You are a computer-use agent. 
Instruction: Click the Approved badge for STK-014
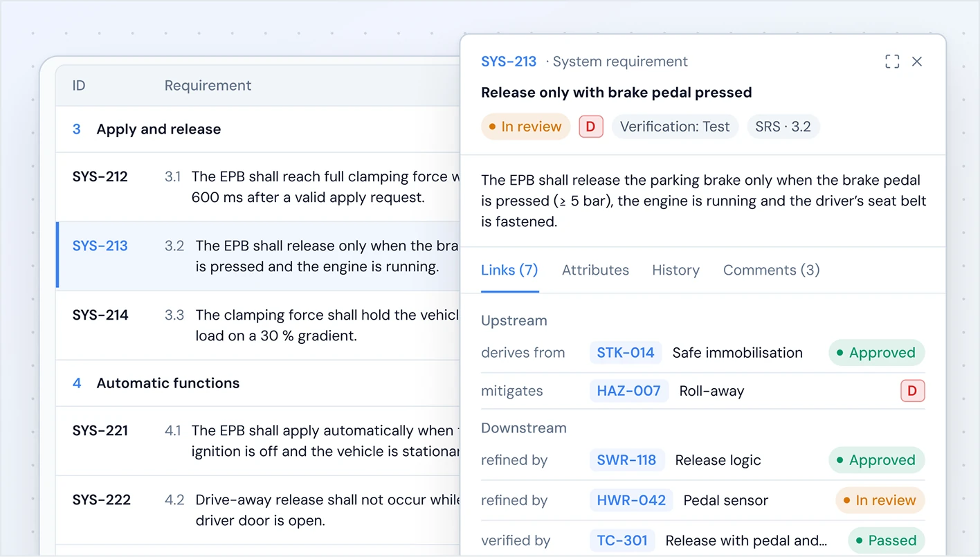coord(876,353)
